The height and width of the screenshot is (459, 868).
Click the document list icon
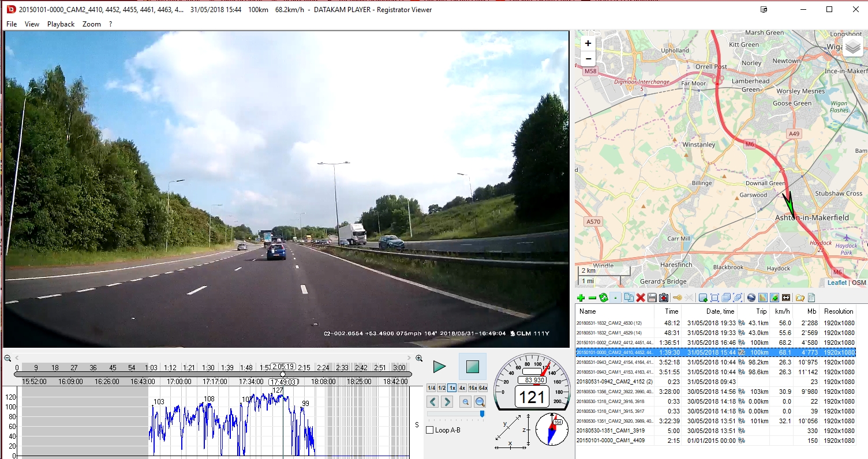tap(811, 298)
